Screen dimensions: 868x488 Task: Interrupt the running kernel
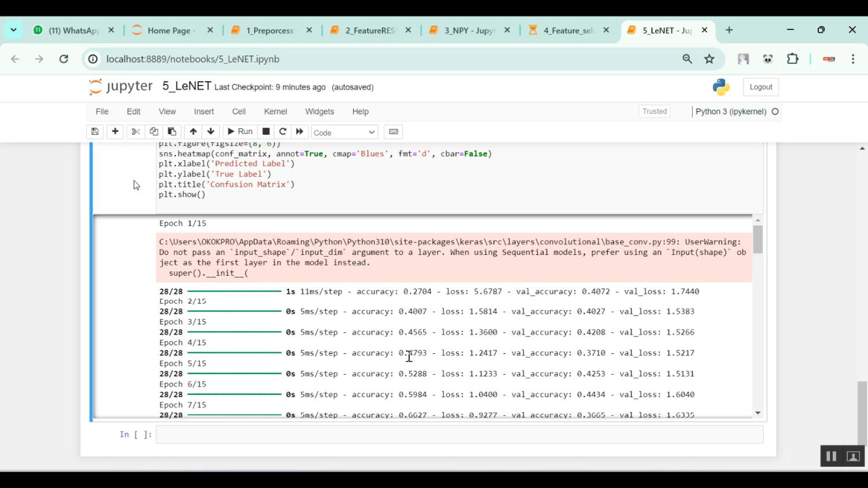pyautogui.click(x=266, y=131)
